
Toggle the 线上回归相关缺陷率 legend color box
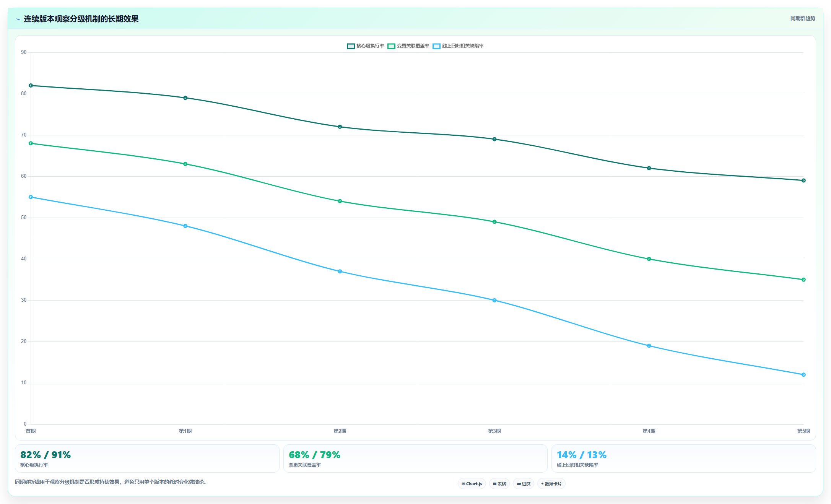tap(436, 46)
